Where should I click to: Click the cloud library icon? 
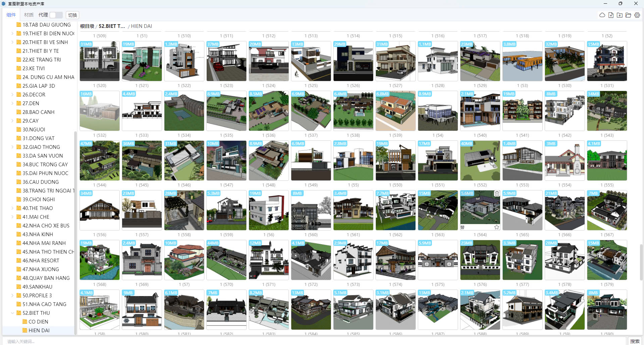point(602,15)
